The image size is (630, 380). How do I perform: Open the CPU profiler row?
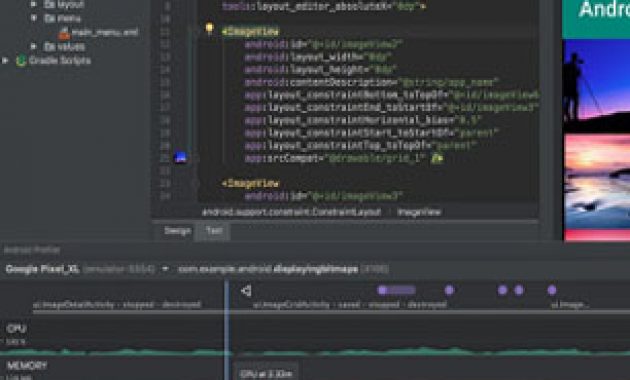click(x=16, y=329)
